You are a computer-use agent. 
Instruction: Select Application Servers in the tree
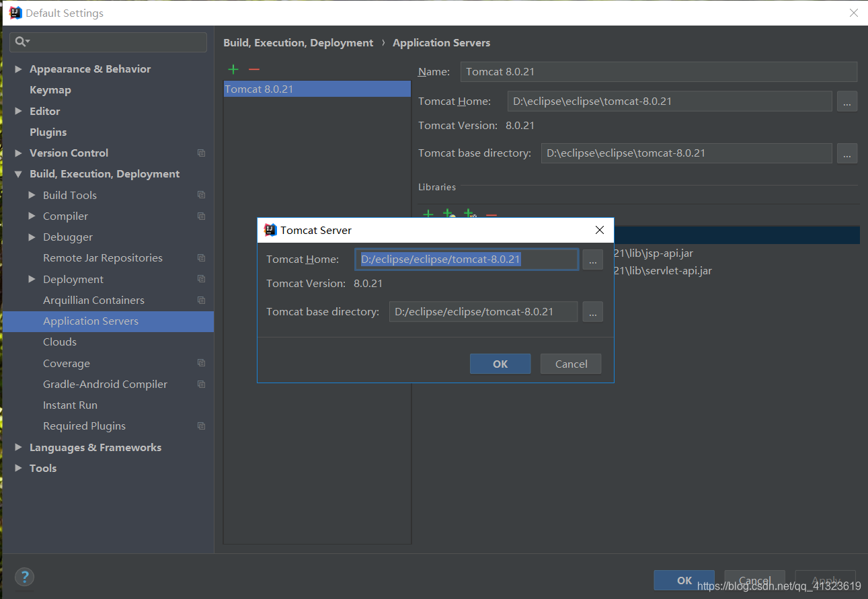click(108, 321)
